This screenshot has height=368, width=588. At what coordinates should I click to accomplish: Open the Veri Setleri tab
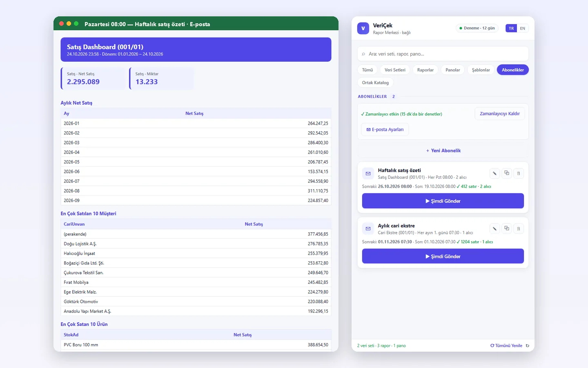tap(395, 70)
